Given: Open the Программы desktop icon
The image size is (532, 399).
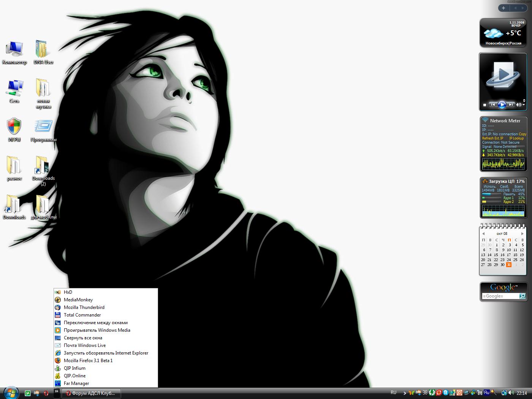Looking at the screenshot, I should (43, 130).
